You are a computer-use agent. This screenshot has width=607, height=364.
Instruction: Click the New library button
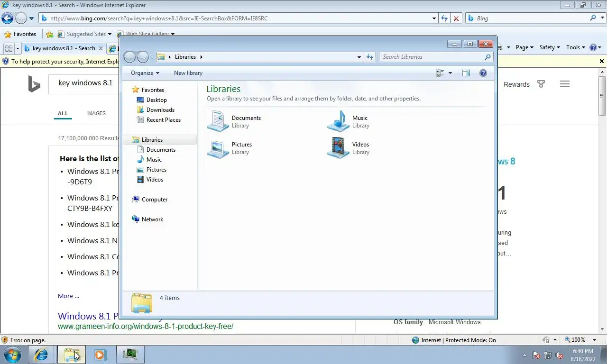(188, 73)
